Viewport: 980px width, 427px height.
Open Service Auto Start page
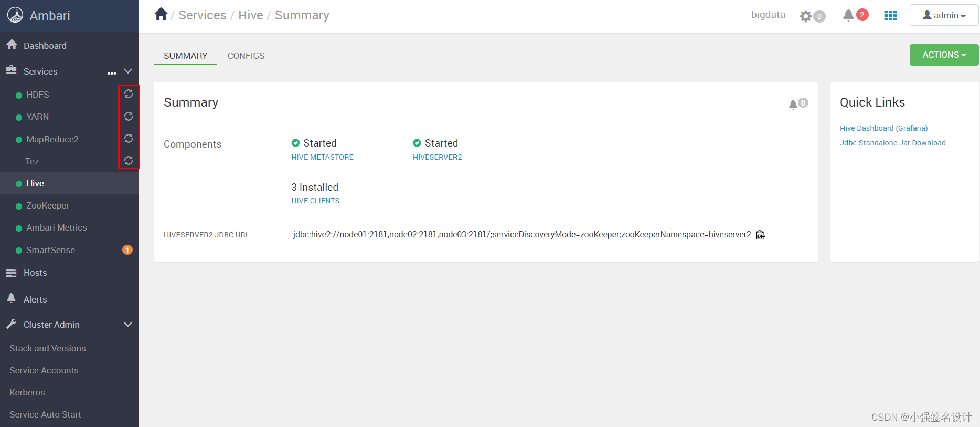(46, 414)
